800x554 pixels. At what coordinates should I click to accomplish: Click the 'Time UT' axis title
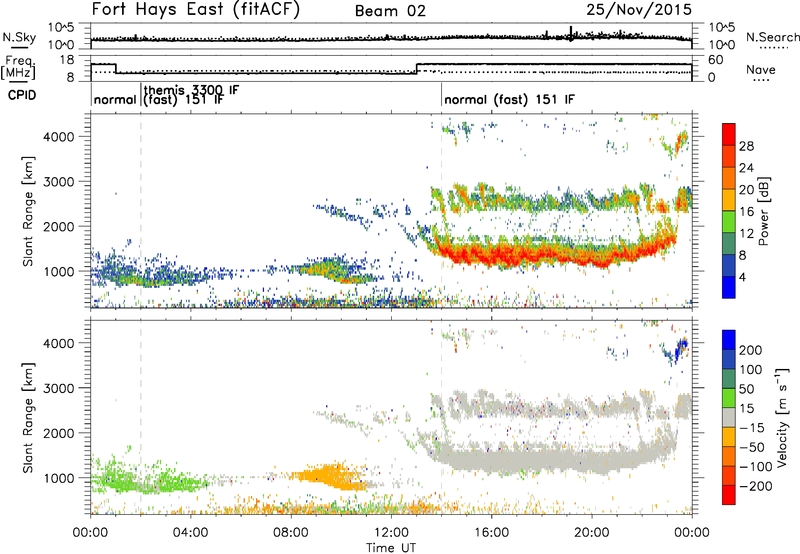pos(391,548)
